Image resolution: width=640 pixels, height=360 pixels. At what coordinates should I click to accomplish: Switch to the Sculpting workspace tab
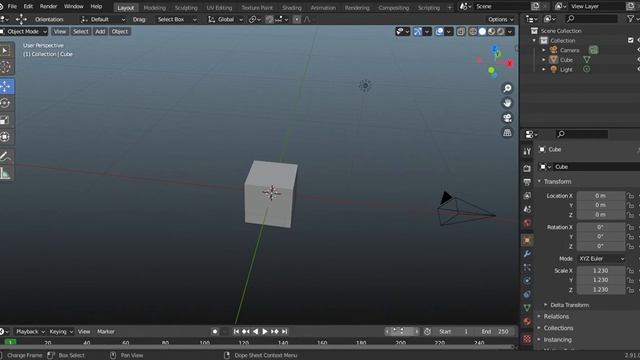186,8
